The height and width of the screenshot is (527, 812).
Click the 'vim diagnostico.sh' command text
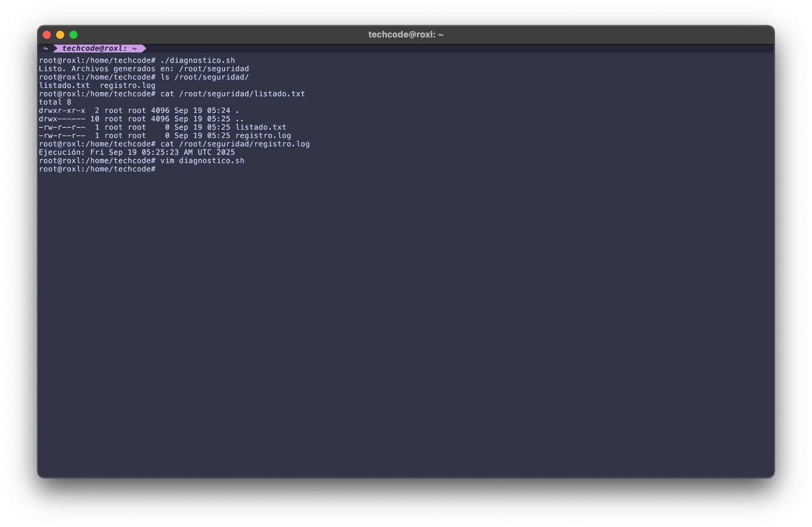(202, 161)
